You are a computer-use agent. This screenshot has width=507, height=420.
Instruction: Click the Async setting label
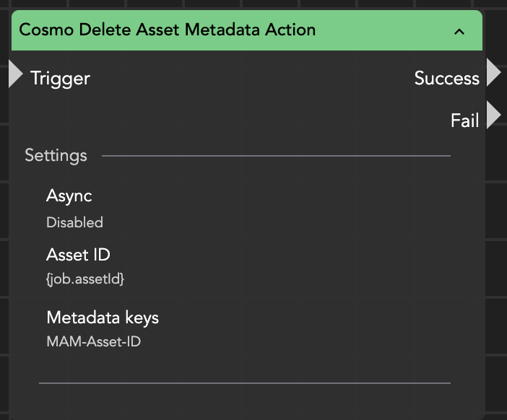tap(69, 196)
